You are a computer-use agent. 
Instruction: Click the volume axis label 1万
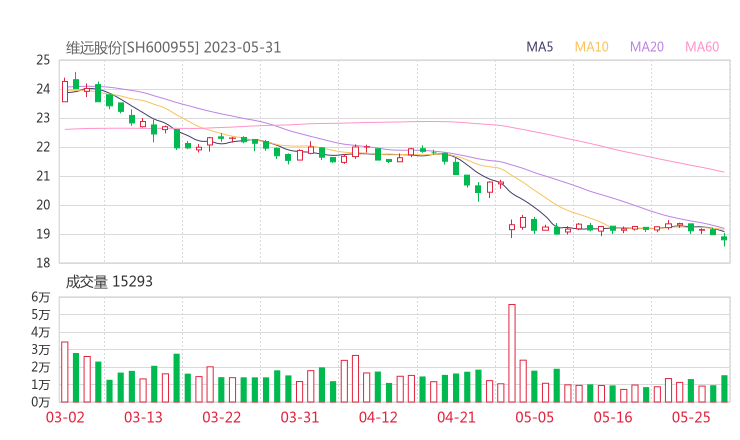point(41,385)
